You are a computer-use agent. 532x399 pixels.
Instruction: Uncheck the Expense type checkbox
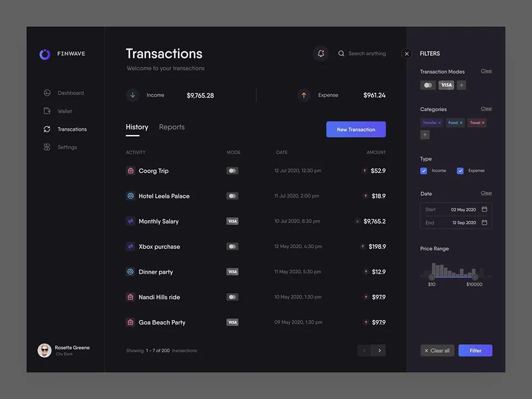tap(460, 171)
